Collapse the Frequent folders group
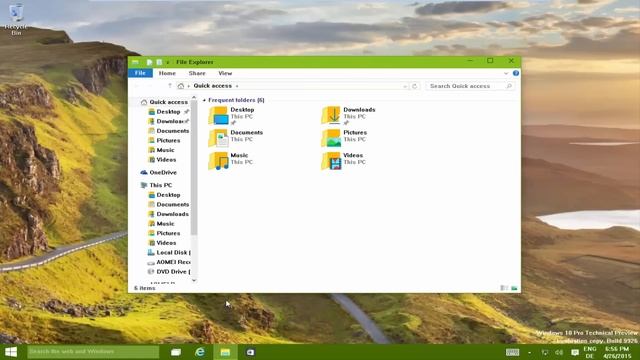 click(x=204, y=100)
